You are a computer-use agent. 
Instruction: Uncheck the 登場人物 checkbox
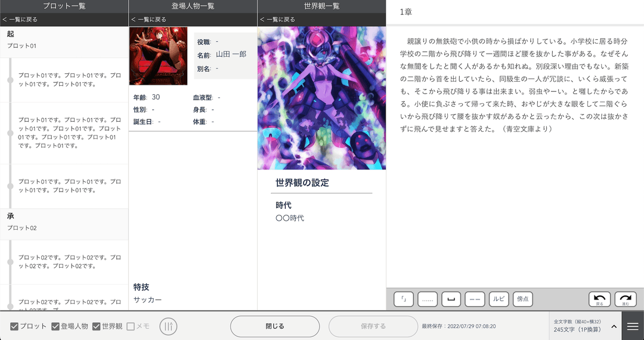(55, 326)
